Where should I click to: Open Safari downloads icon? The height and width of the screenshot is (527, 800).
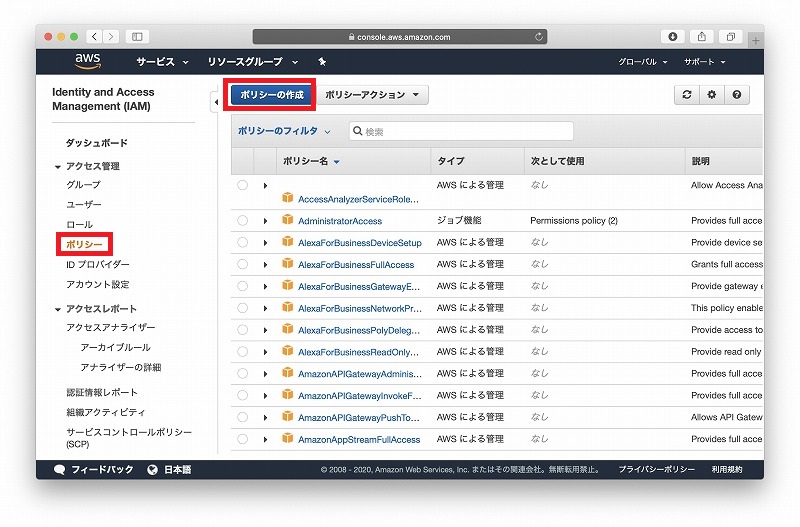click(x=672, y=36)
